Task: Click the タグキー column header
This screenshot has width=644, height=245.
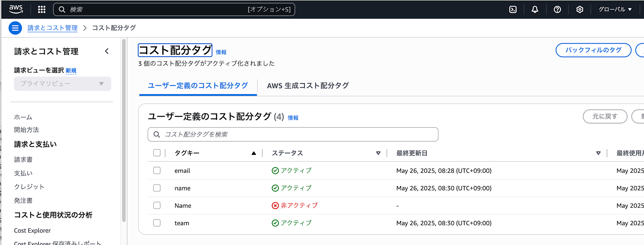Action: point(187,153)
